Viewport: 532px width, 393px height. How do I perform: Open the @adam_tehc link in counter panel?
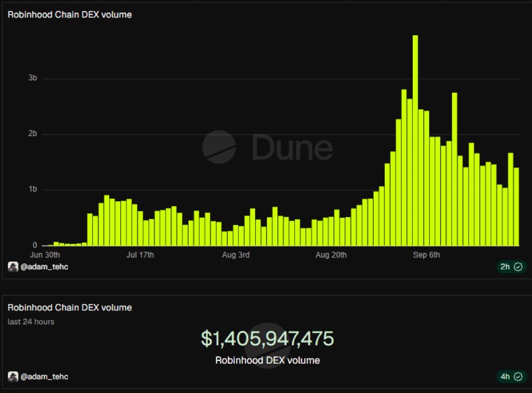pos(44,377)
